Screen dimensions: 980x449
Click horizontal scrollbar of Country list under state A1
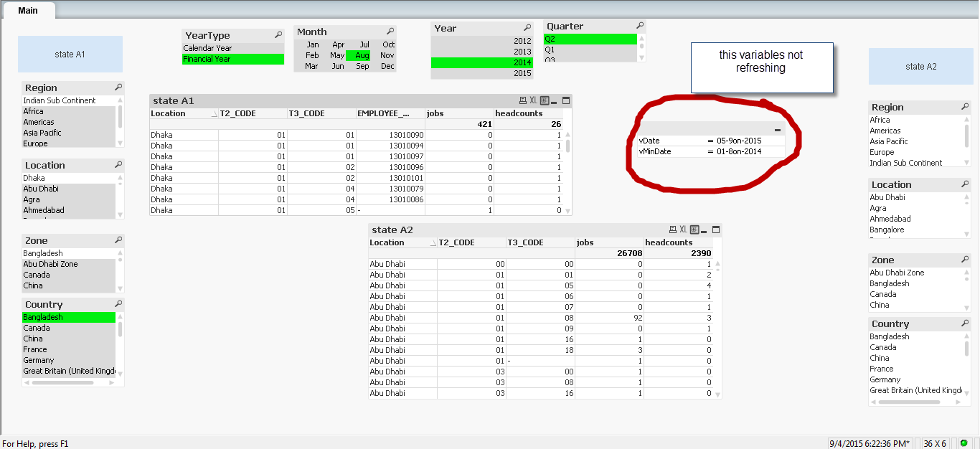click(x=68, y=382)
